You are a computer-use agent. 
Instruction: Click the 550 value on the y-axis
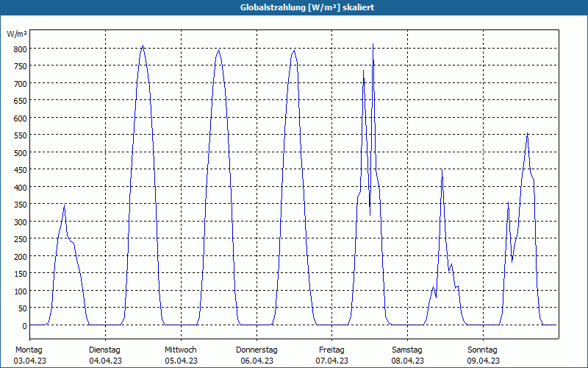[21, 135]
